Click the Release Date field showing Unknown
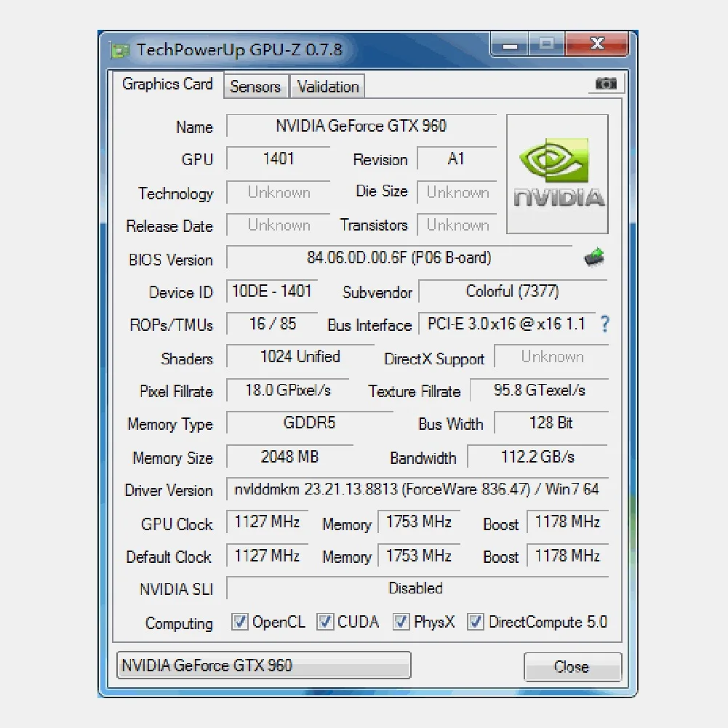 click(278, 225)
